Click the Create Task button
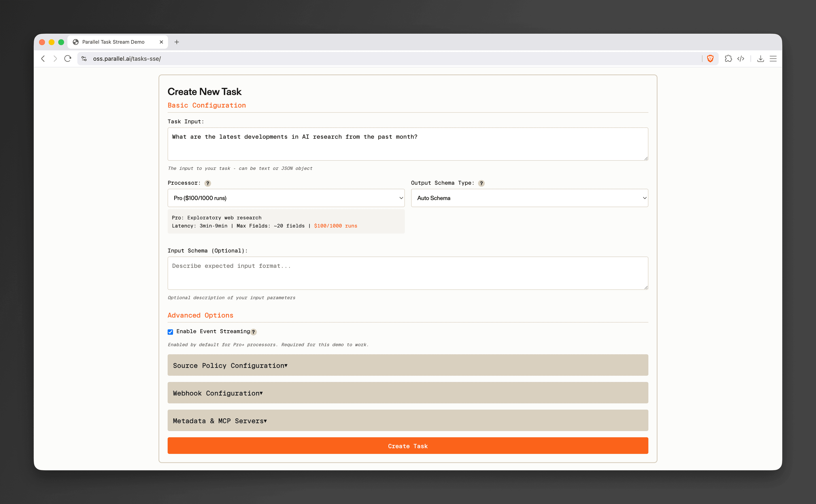This screenshot has width=816, height=504. click(407, 446)
